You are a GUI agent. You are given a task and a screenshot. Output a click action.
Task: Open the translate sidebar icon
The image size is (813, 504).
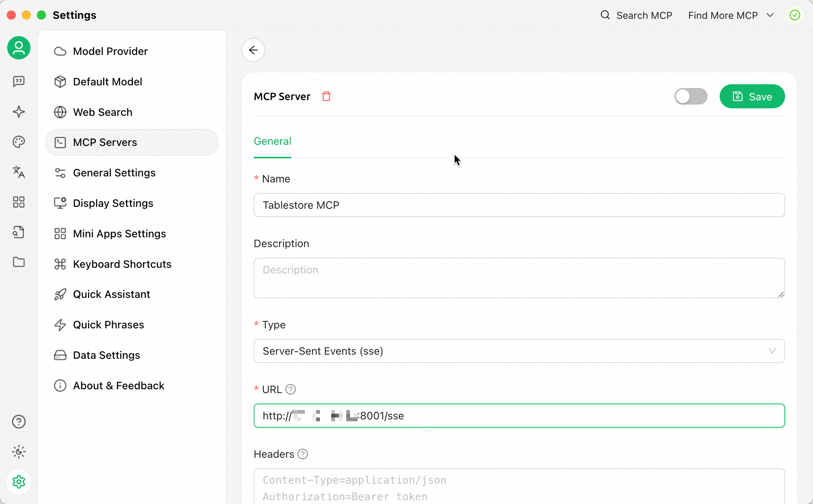pos(19,172)
